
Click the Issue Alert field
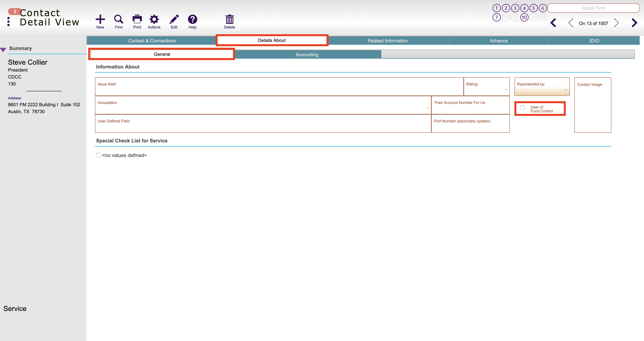(x=279, y=87)
